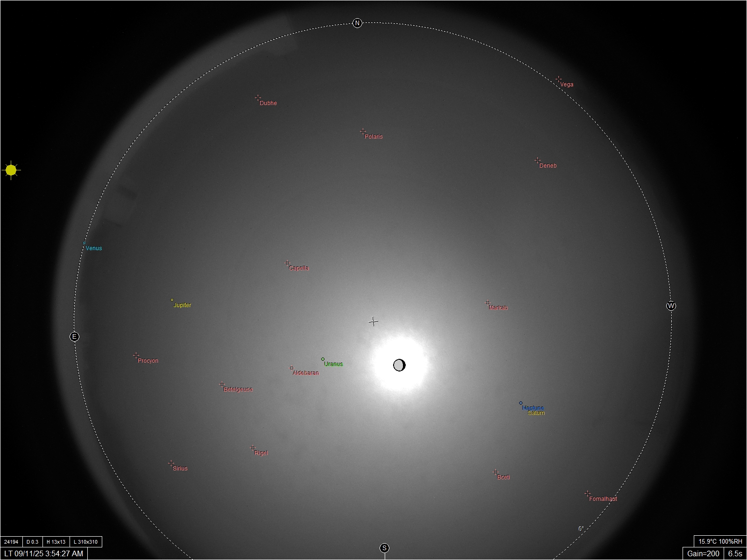The height and width of the screenshot is (560, 747).
Task: Click the L 310x310 status box
Action: point(86,542)
